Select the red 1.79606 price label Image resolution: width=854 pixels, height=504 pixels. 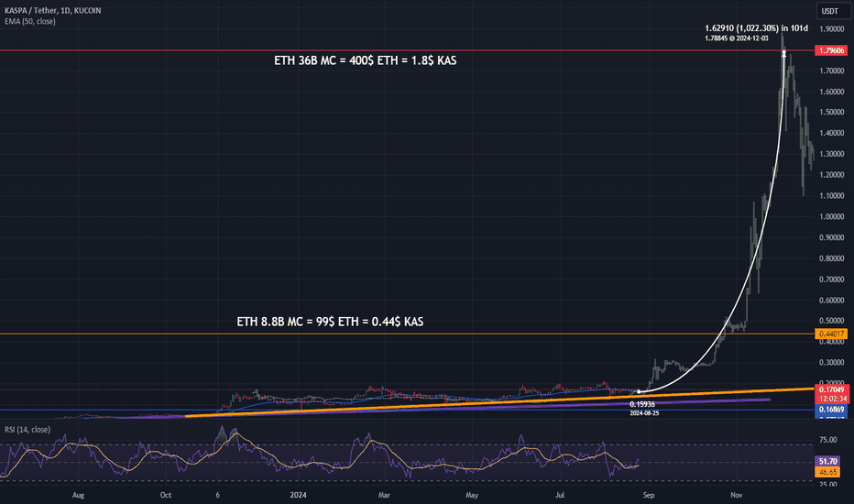(831, 50)
